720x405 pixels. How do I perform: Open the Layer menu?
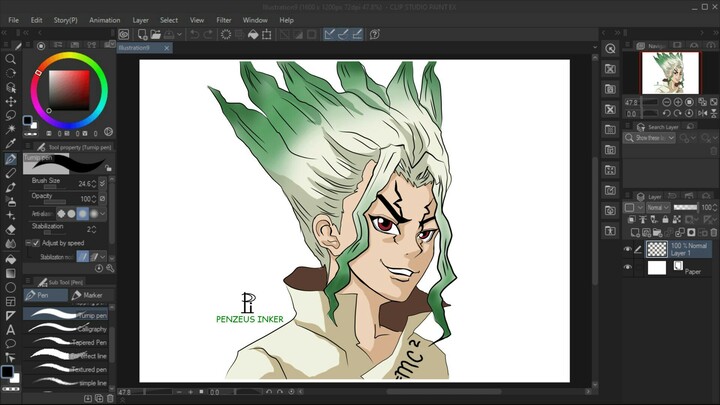click(141, 20)
